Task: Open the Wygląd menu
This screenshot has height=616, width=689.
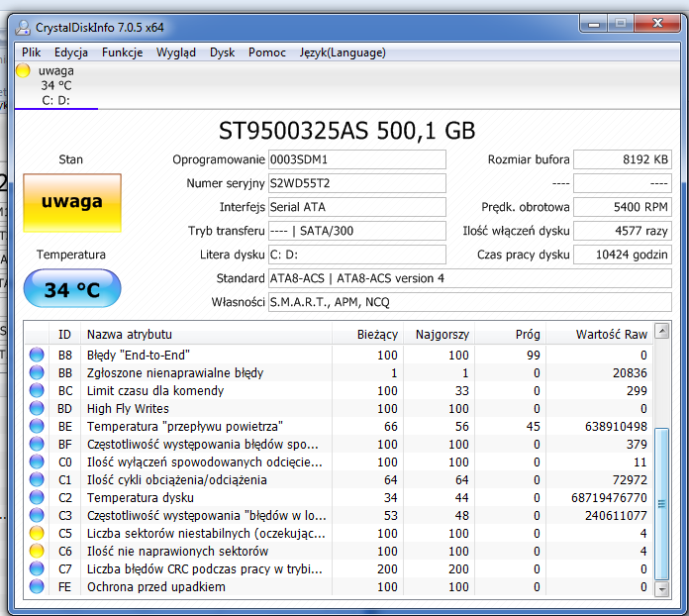Action: pyautogui.click(x=176, y=52)
